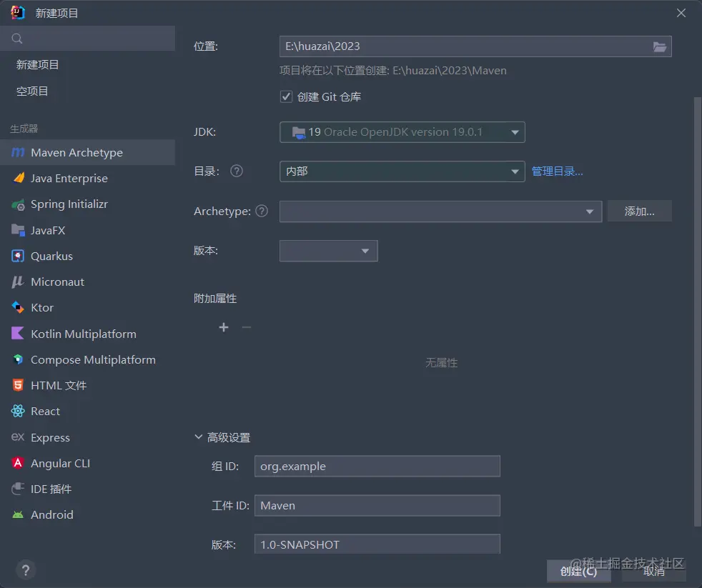The width and height of the screenshot is (702, 588).
Task: Select the React generator
Action: (x=87, y=412)
